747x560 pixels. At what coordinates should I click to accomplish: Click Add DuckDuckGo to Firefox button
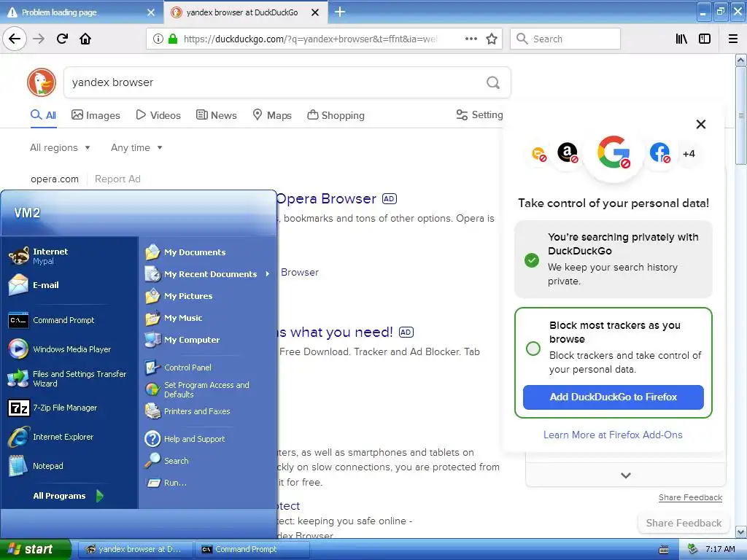click(x=613, y=397)
